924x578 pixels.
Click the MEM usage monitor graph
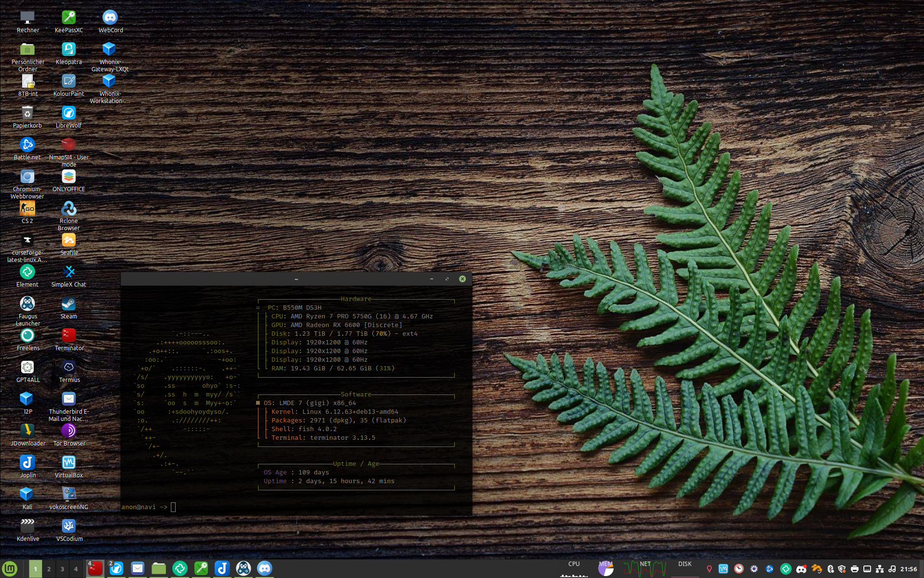coord(605,568)
